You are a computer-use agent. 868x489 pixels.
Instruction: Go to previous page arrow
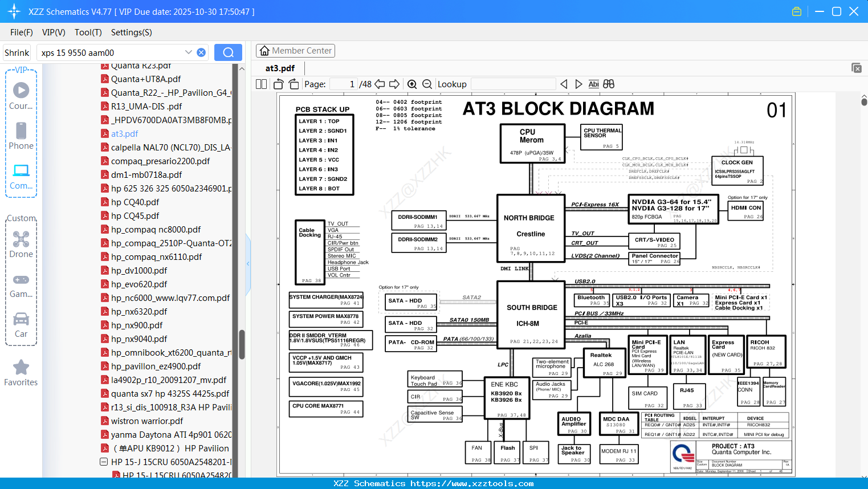click(x=380, y=84)
